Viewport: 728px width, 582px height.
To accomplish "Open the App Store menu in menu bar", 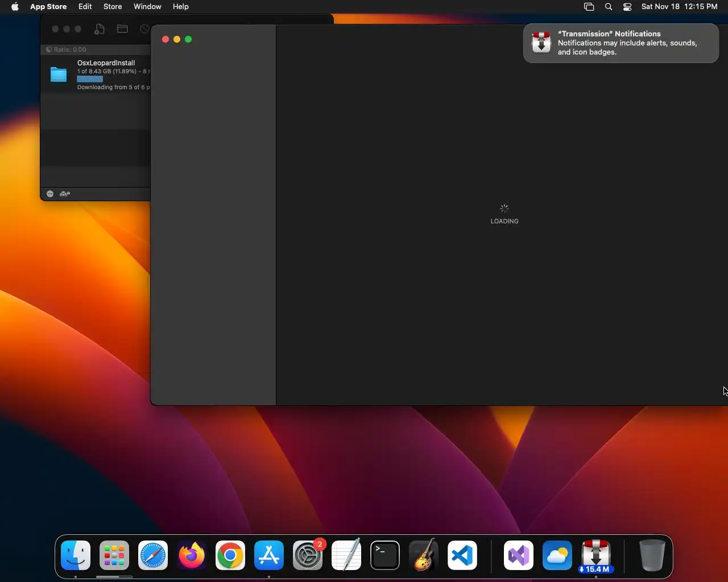I will pyautogui.click(x=48, y=7).
